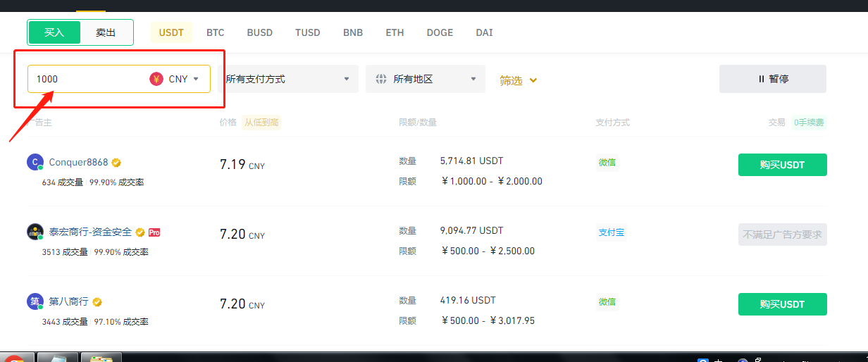Select the DOGE coin tab

click(440, 32)
